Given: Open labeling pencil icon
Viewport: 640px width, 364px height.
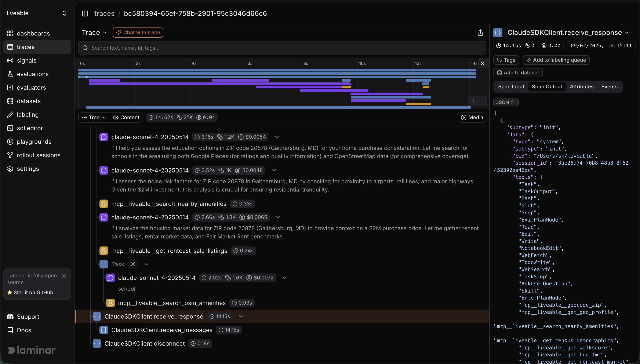Looking at the screenshot, I should (10, 115).
